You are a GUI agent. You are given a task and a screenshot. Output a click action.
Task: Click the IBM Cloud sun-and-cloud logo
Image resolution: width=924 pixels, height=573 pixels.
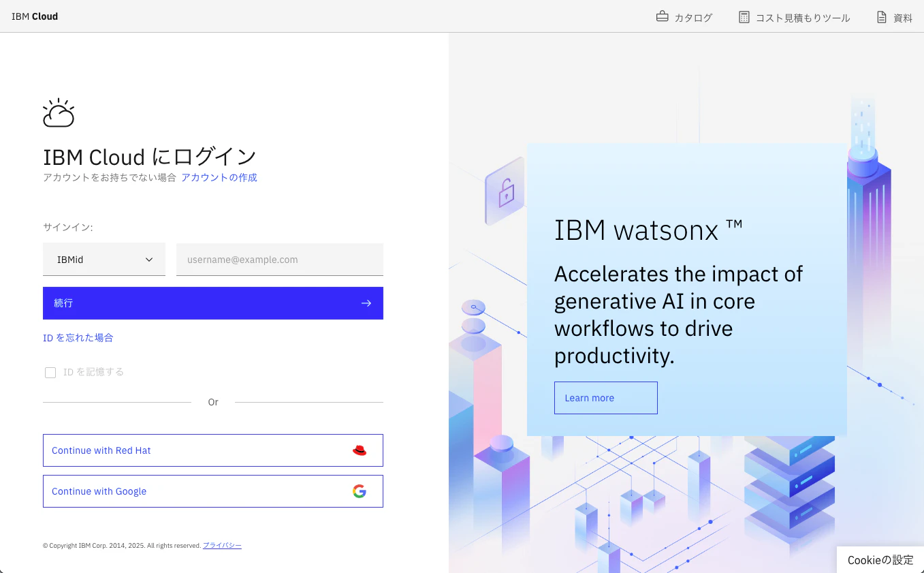[x=59, y=113]
